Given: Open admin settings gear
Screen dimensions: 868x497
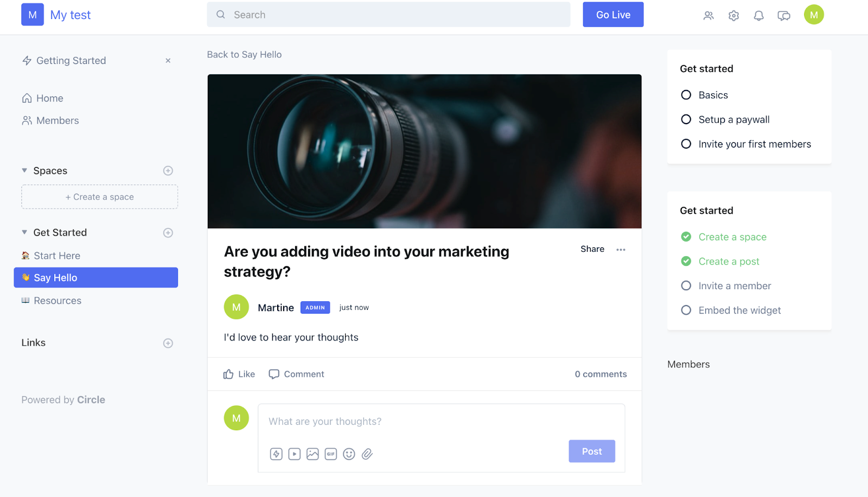Looking at the screenshot, I should pyautogui.click(x=733, y=15).
